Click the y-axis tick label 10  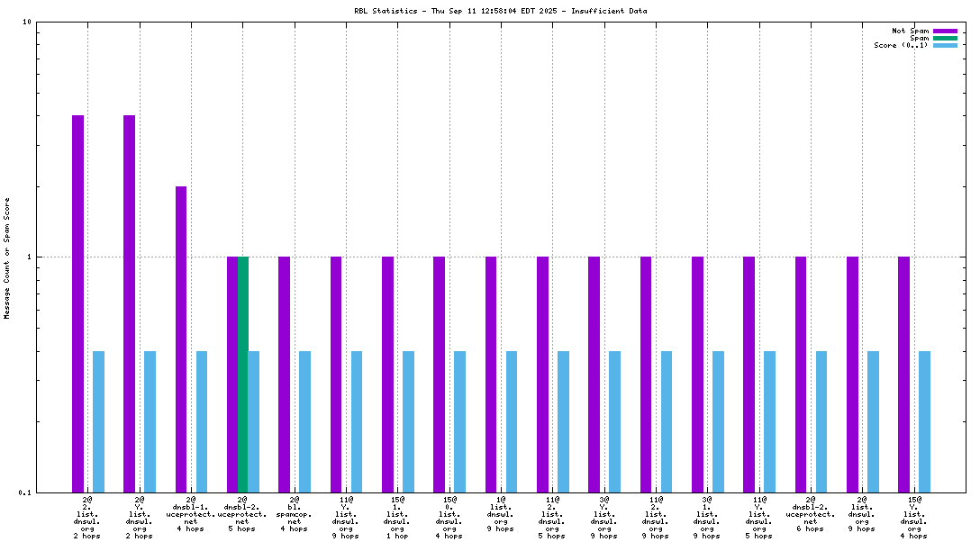27,22
